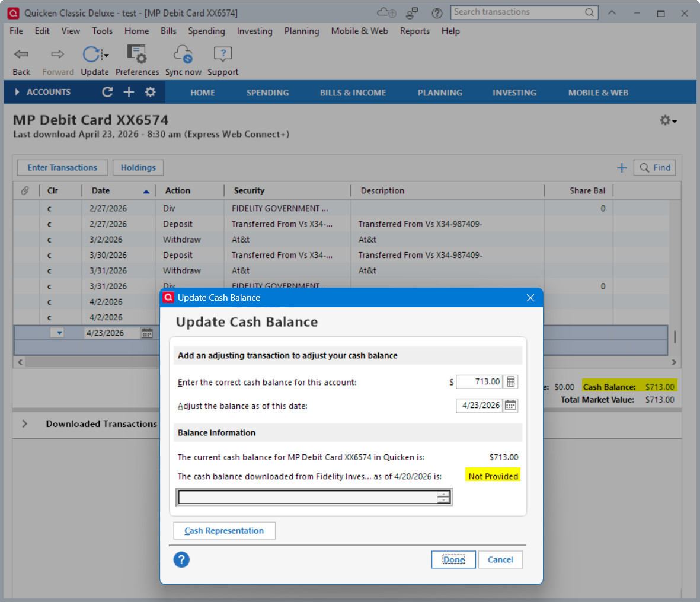Viewport: 700px width, 602px height.
Task: Open the calendar icon in the register row
Action: coord(147,333)
